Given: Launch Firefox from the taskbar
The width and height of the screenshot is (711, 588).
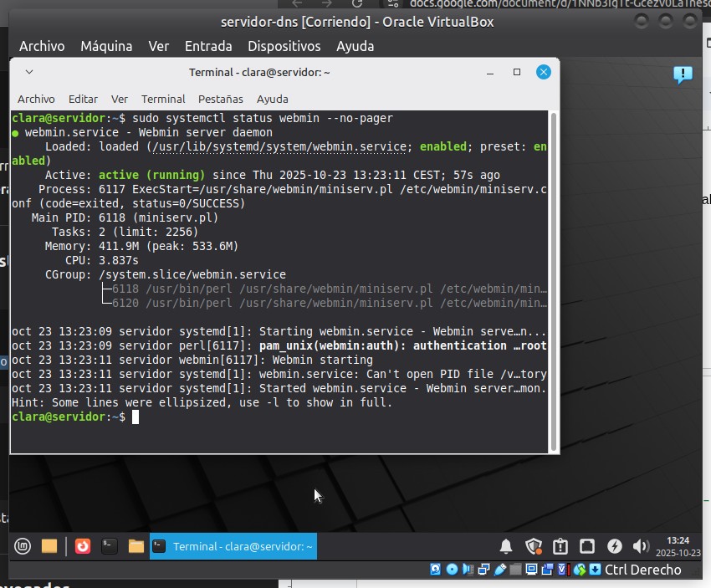Looking at the screenshot, I should (82, 546).
